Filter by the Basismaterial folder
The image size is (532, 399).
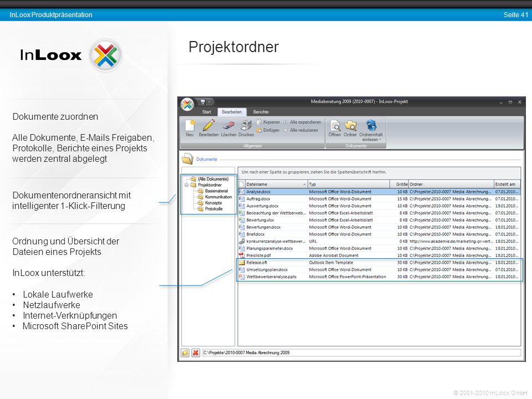coord(216,191)
